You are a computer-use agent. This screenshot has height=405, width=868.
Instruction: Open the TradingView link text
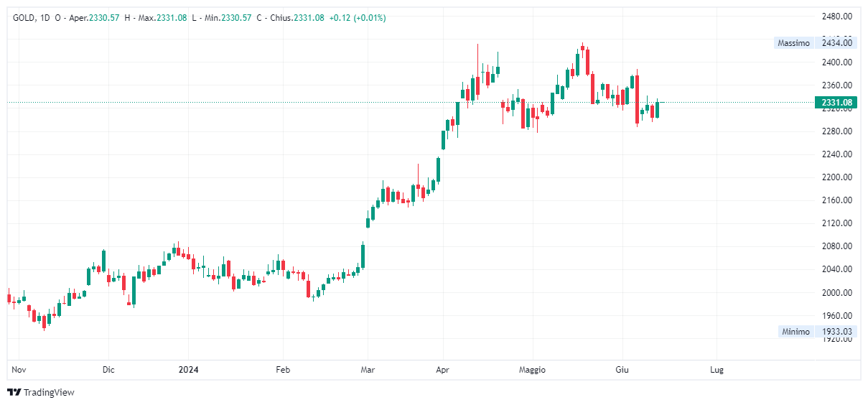[49, 393]
